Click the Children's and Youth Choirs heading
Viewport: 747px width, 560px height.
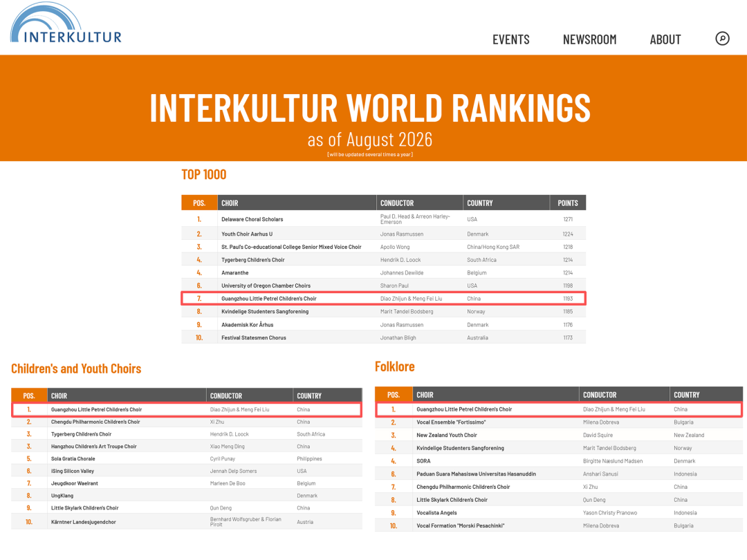[76, 369]
